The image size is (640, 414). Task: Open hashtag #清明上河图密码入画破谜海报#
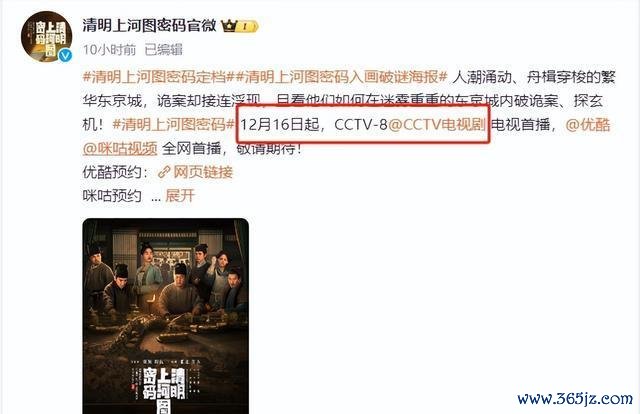point(342,77)
